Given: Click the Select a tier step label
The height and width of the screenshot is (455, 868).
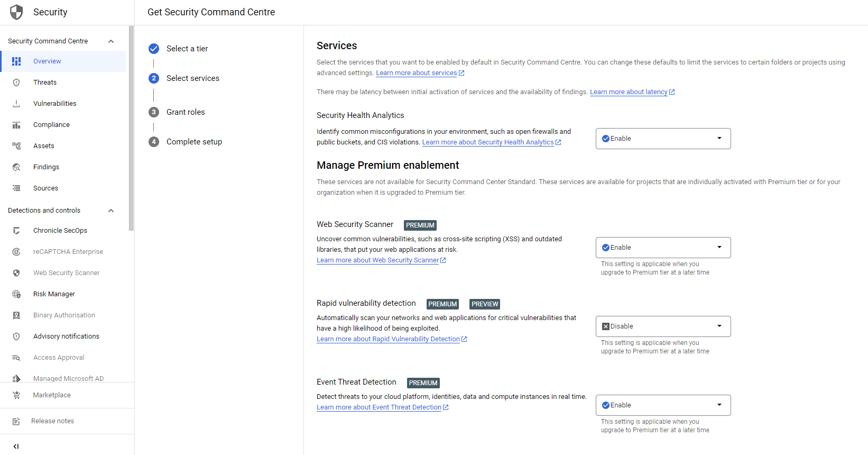Looking at the screenshot, I should [x=187, y=49].
